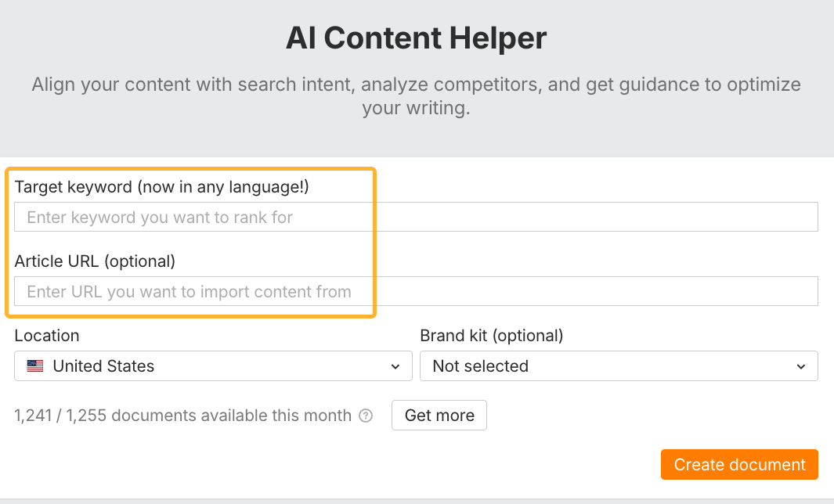Open the tooltip icon beside document count
This screenshot has width=834, height=504.
[x=365, y=416]
